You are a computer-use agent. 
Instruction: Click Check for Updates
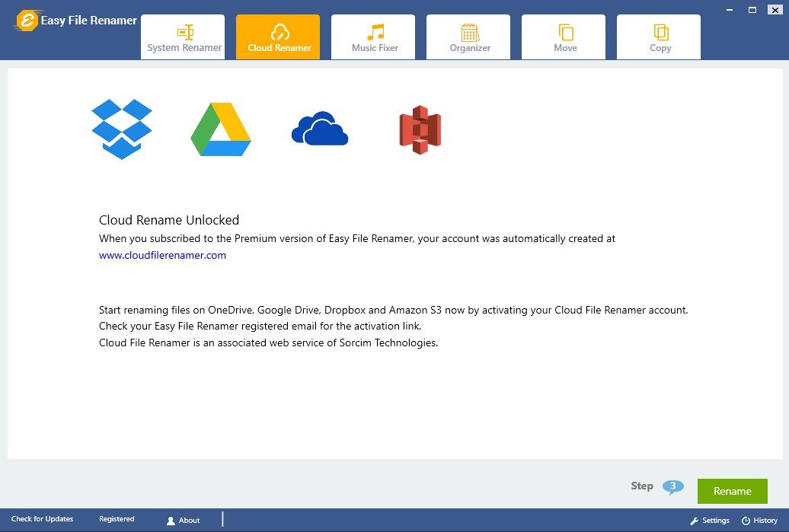coord(42,518)
